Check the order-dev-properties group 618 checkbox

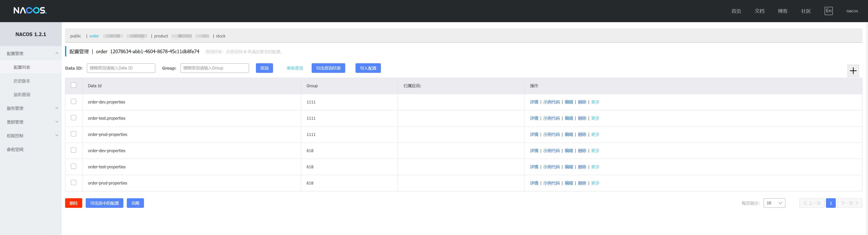73,150
